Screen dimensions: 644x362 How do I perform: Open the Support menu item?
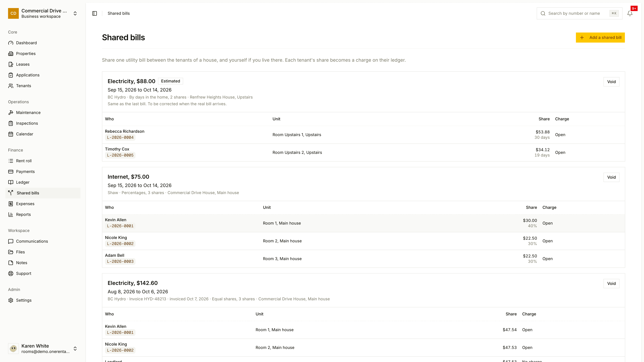(x=43, y=273)
